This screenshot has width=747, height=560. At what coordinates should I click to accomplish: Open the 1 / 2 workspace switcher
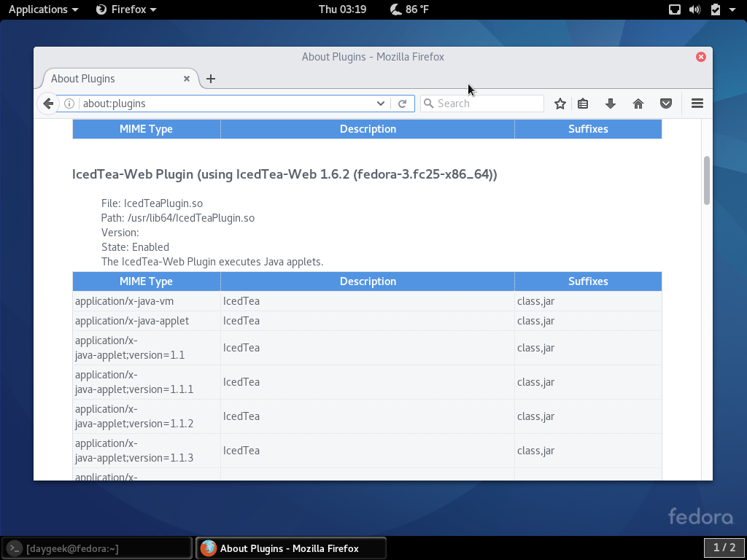pyautogui.click(x=724, y=548)
